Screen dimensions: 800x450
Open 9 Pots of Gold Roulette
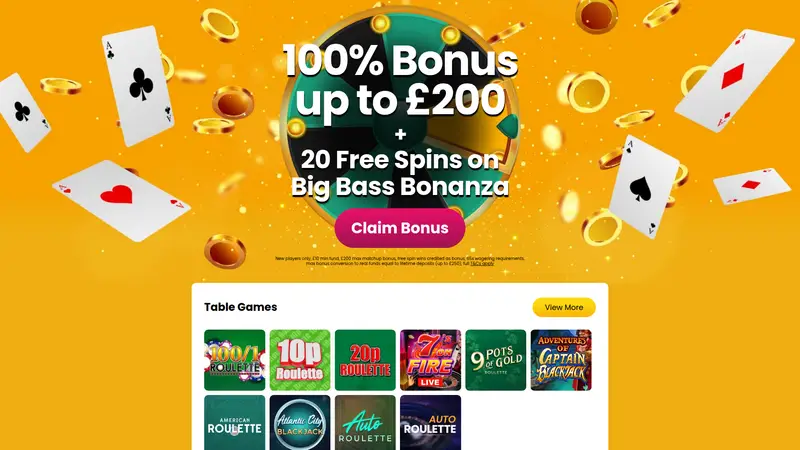(496, 360)
